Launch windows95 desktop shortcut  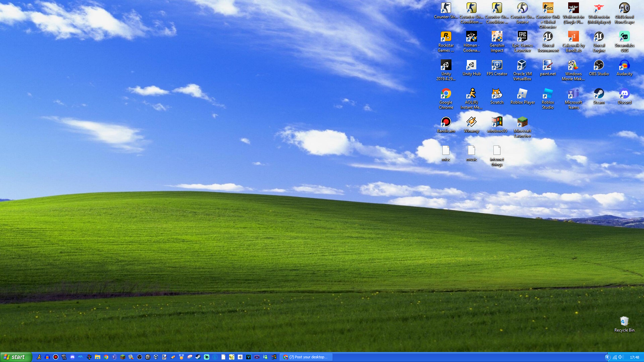[497, 125]
